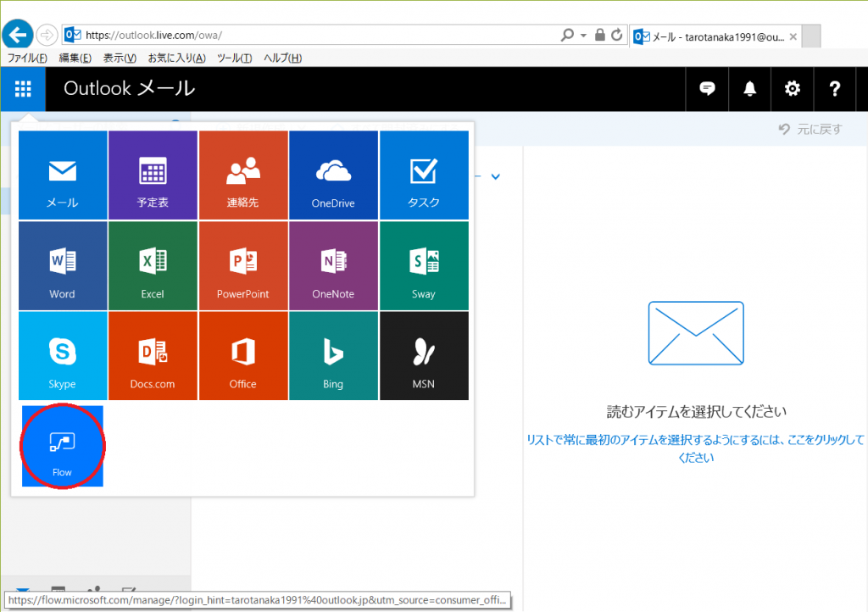Viewport: 868px width, 612px height.
Task: Click the envelope illustration in reading pane
Action: click(x=696, y=333)
